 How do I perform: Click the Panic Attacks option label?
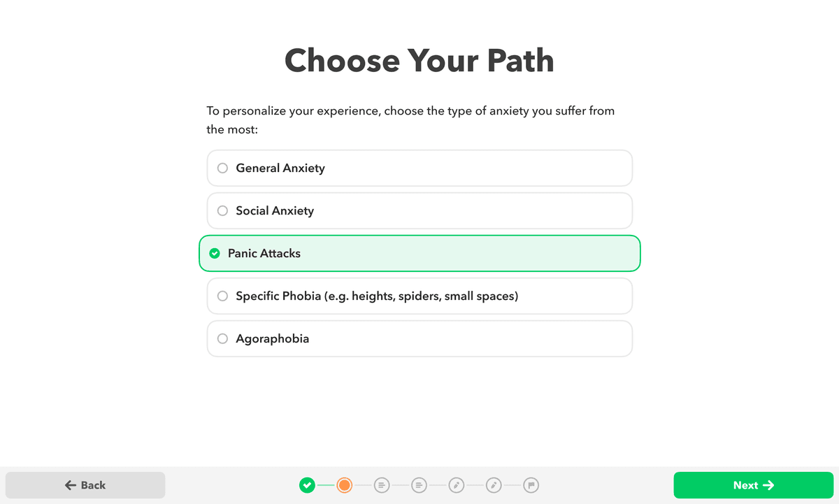click(x=264, y=253)
